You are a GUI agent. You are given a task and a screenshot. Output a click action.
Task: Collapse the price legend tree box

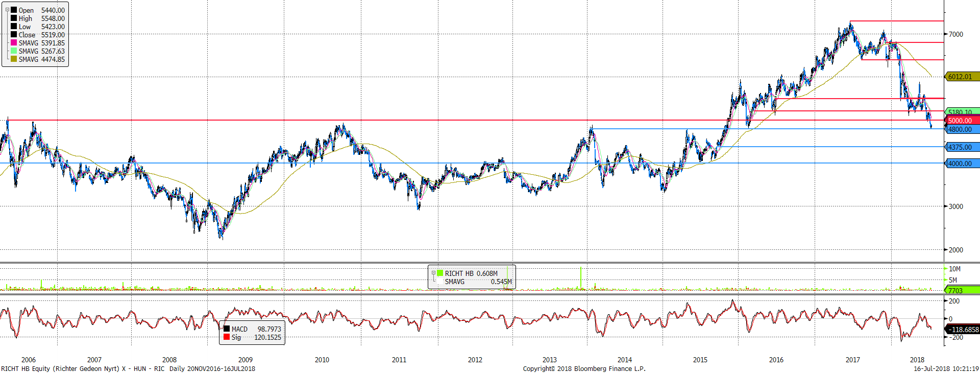7,10
